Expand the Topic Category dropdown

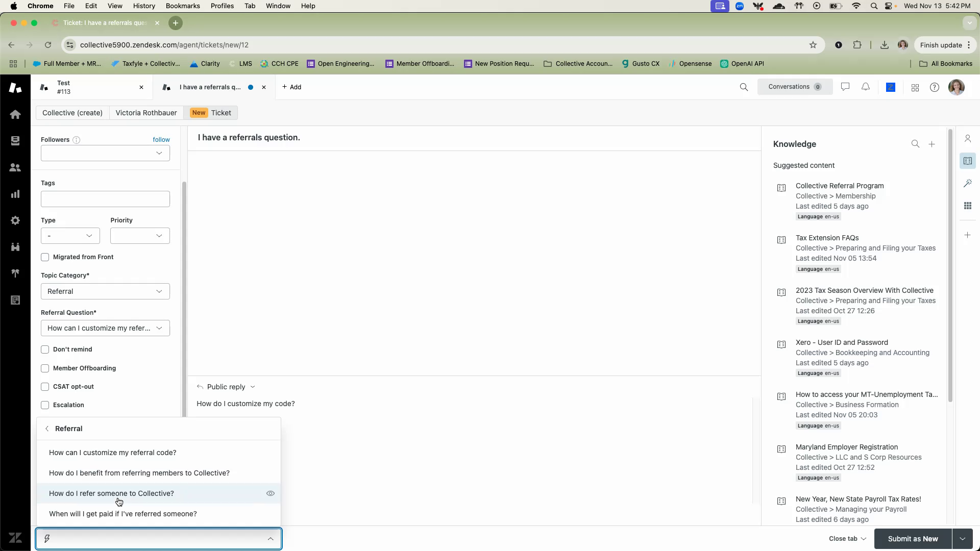[105, 291]
